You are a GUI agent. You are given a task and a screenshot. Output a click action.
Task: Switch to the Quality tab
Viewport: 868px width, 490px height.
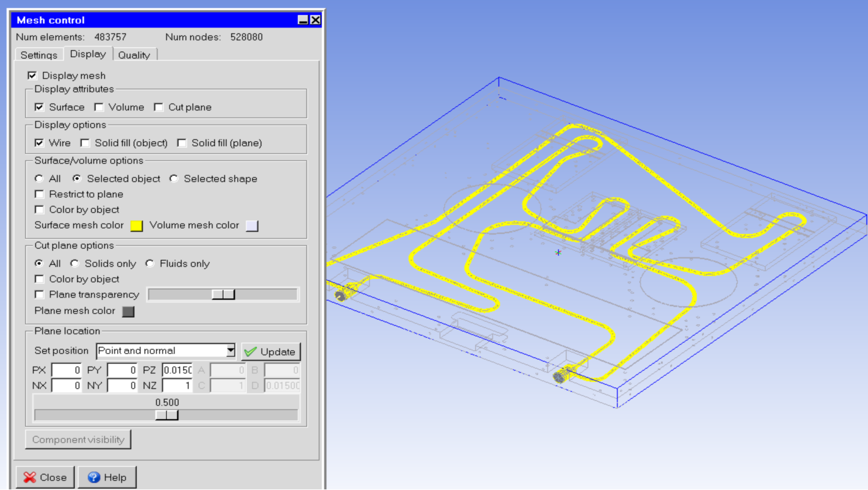134,55
